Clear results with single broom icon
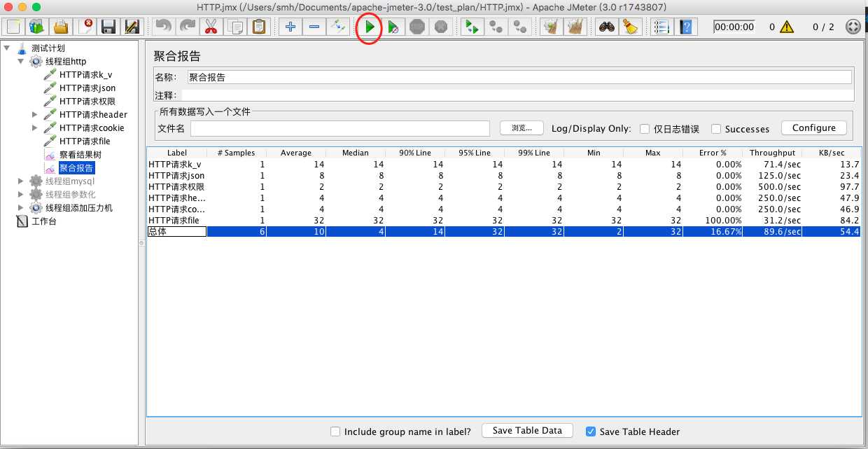 pyautogui.click(x=552, y=27)
